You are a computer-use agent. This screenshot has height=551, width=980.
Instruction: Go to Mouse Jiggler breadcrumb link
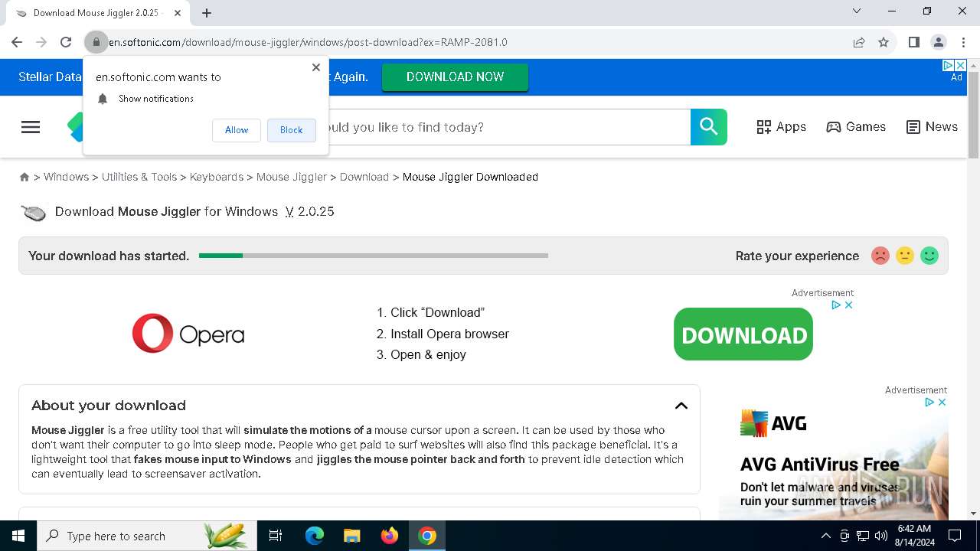292,177
